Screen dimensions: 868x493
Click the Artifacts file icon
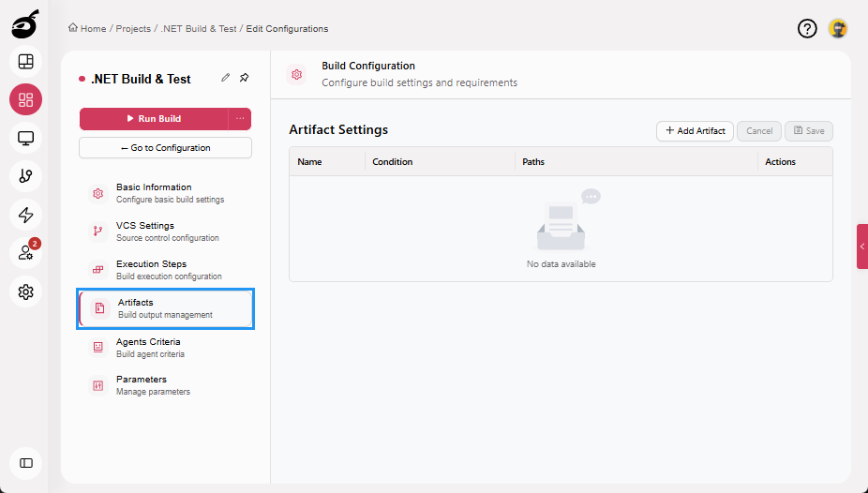pyautogui.click(x=99, y=308)
